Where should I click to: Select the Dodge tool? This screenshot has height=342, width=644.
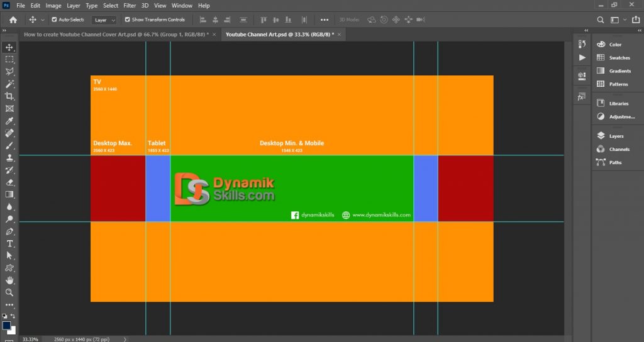(9, 219)
